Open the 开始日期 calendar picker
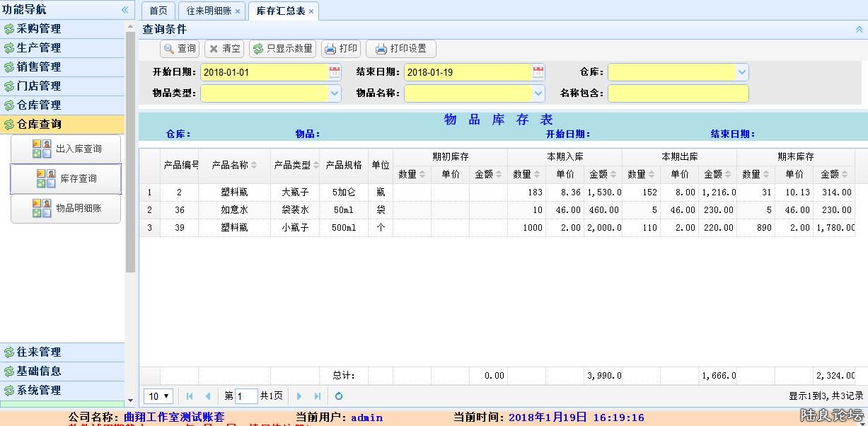The width and height of the screenshot is (868, 426). coord(335,72)
